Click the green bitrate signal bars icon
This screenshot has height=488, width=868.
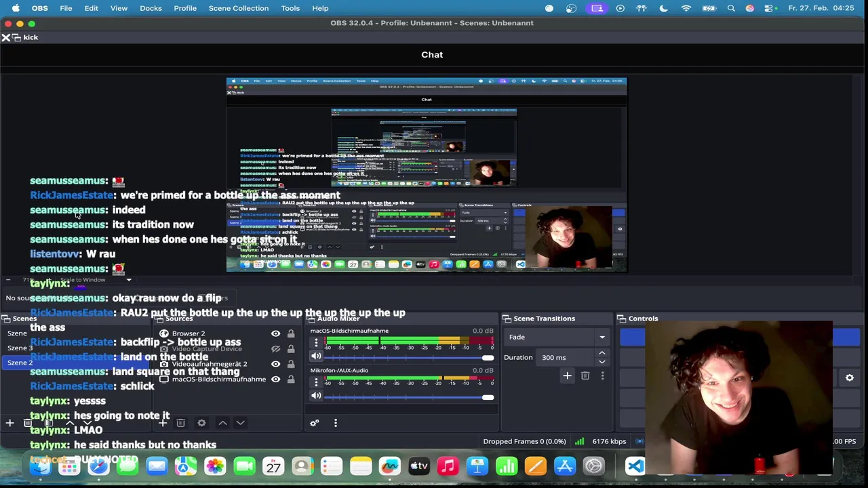[579, 441]
